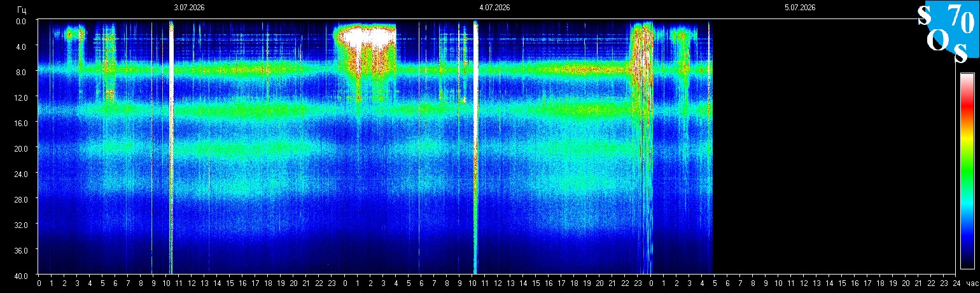Viewport: 980px width, 293px height.
Task: Click the 28.0 frequency axis label
Action: pos(20,199)
